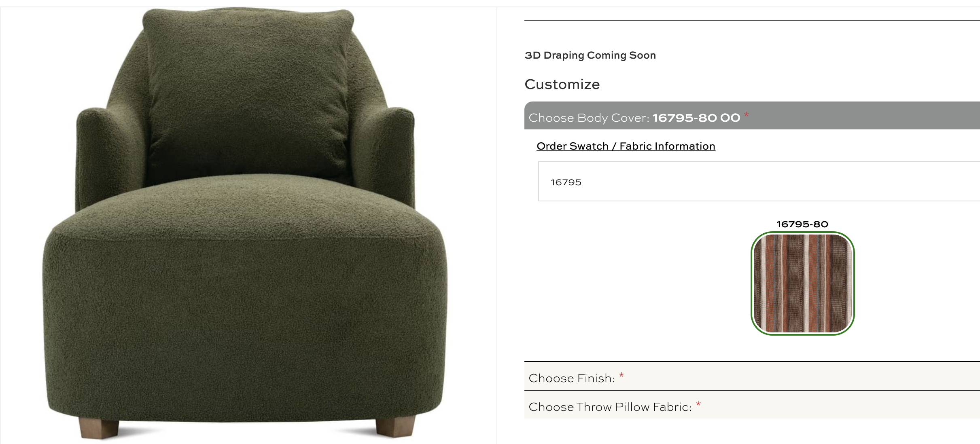Click the chair's rounded front base
980x444 pixels.
tap(245, 323)
